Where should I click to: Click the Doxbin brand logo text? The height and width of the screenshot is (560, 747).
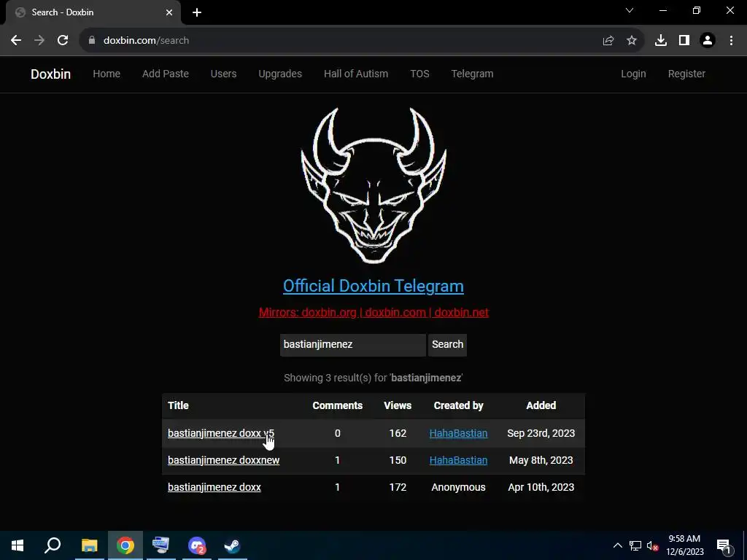(50, 74)
